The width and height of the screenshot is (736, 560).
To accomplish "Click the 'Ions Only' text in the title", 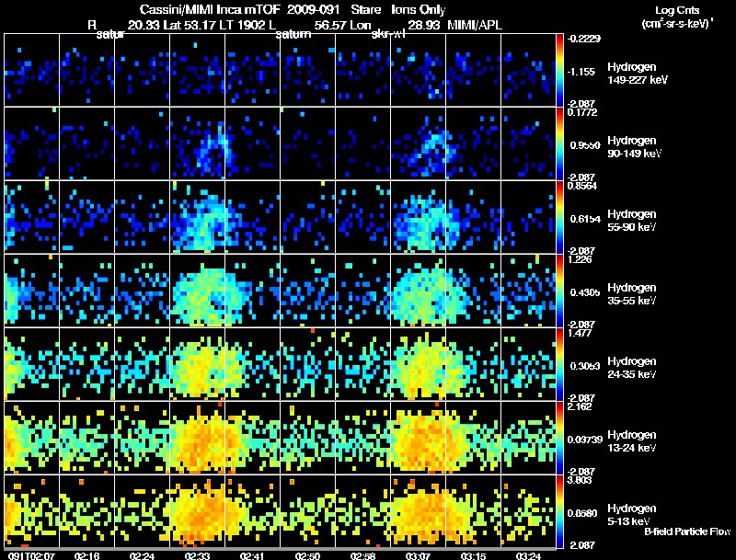I will click(x=419, y=10).
